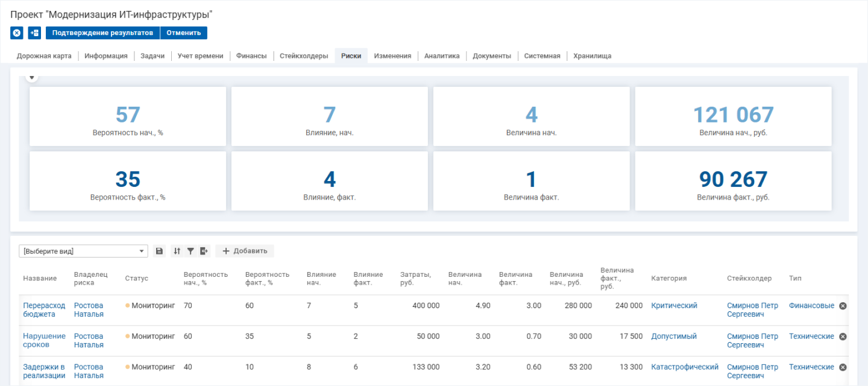Remove the 'Задержки в реализации' row using its X icon
This screenshot has height=386, width=868.
(843, 367)
